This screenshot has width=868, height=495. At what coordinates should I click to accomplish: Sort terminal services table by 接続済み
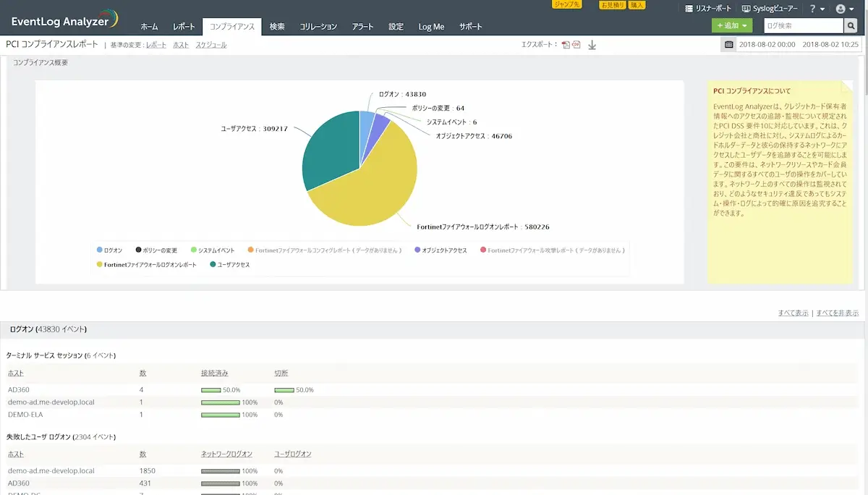click(215, 373)
